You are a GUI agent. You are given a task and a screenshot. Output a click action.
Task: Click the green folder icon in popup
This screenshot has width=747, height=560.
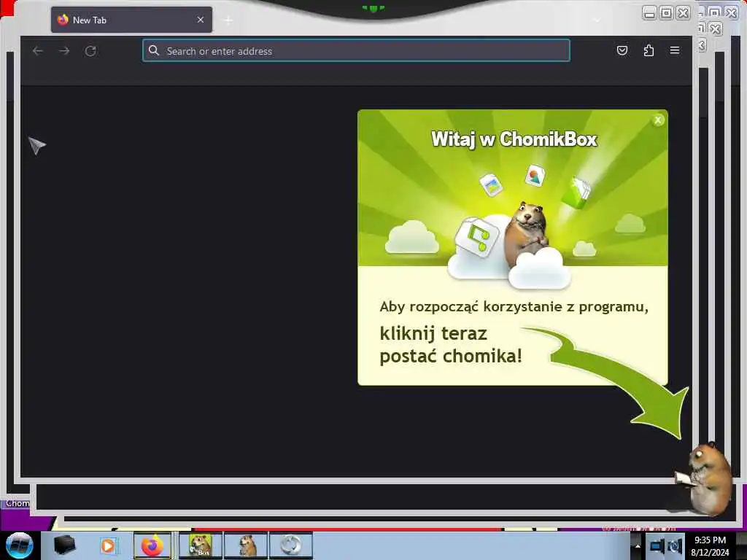point(576,192)
